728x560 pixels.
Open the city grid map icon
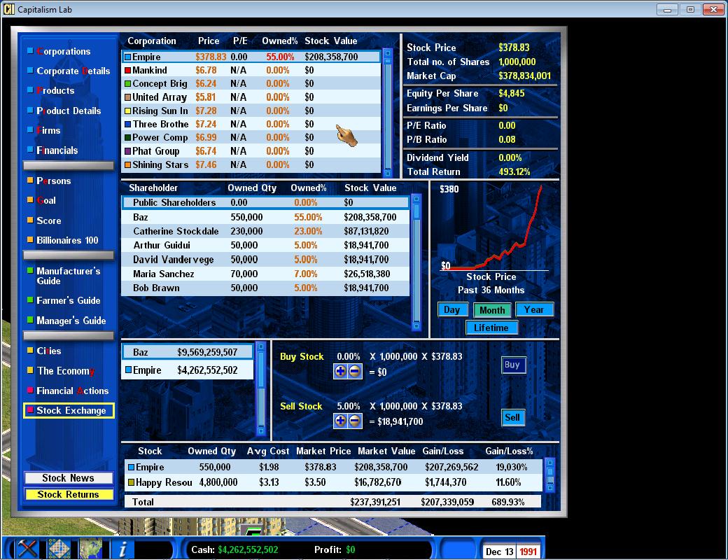coord(59,549)
